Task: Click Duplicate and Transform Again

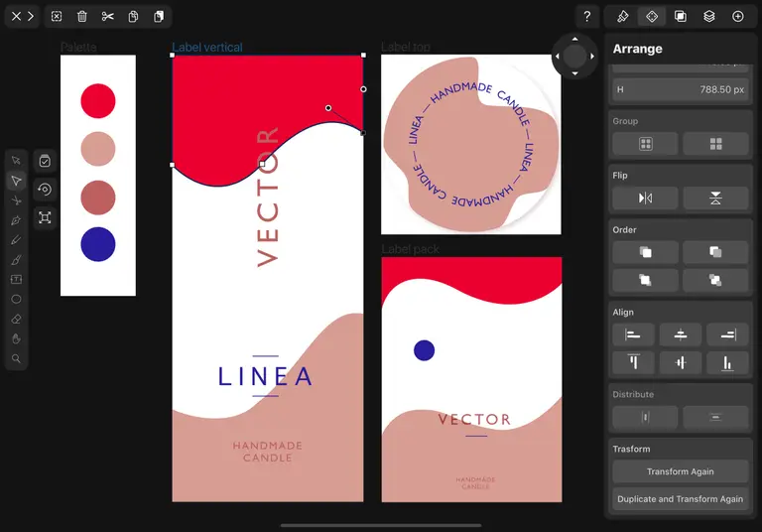Action: [681, 499]
